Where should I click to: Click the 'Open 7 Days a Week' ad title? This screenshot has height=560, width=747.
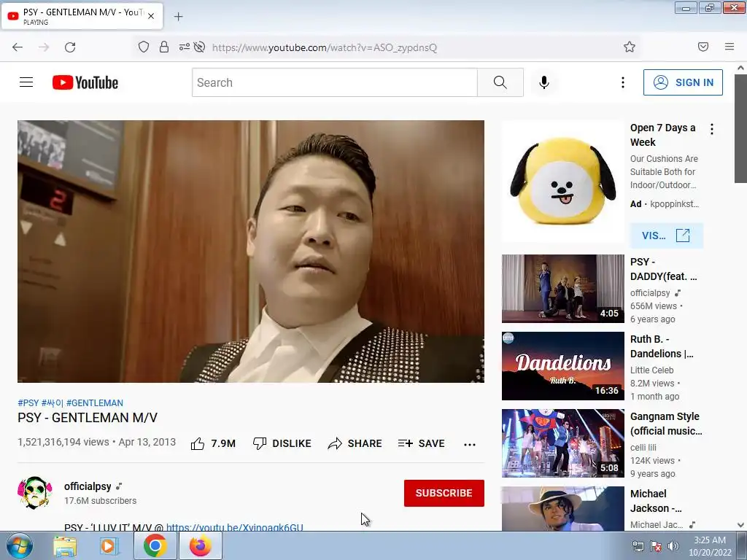pos(662,135)
